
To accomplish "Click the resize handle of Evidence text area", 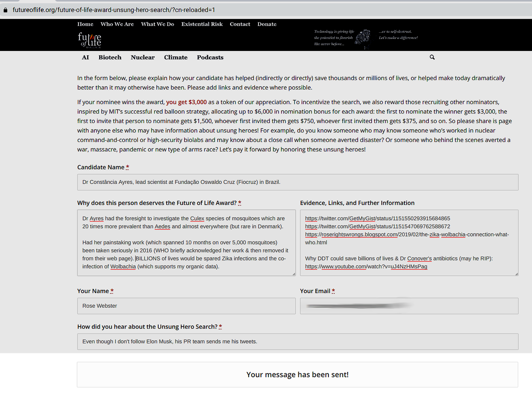I will tap(516, 274).
